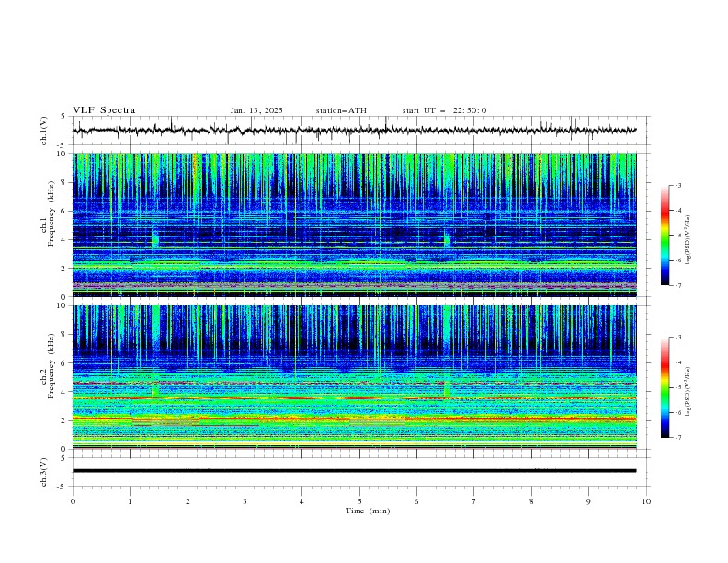Click the "-5" tick on the ch.3(V) axis
Screen dimensions: 728x563
pyautogui.click(x=63, y=487)
